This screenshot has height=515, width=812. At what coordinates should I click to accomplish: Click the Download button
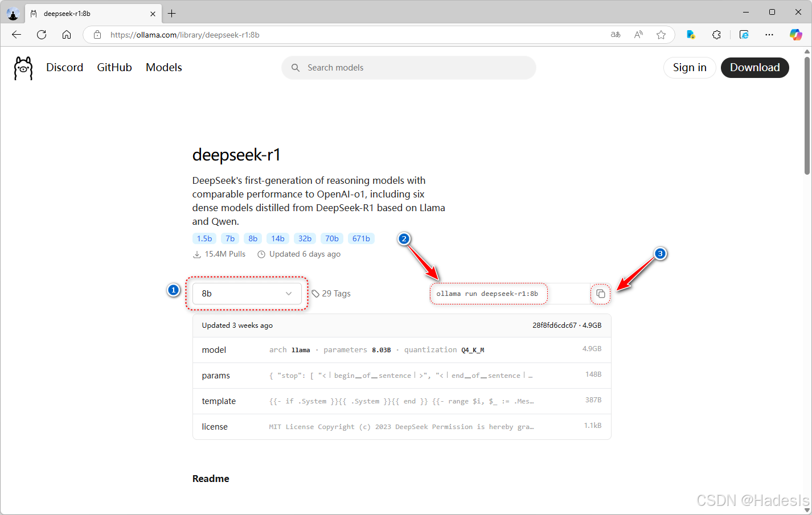(755, 68)
